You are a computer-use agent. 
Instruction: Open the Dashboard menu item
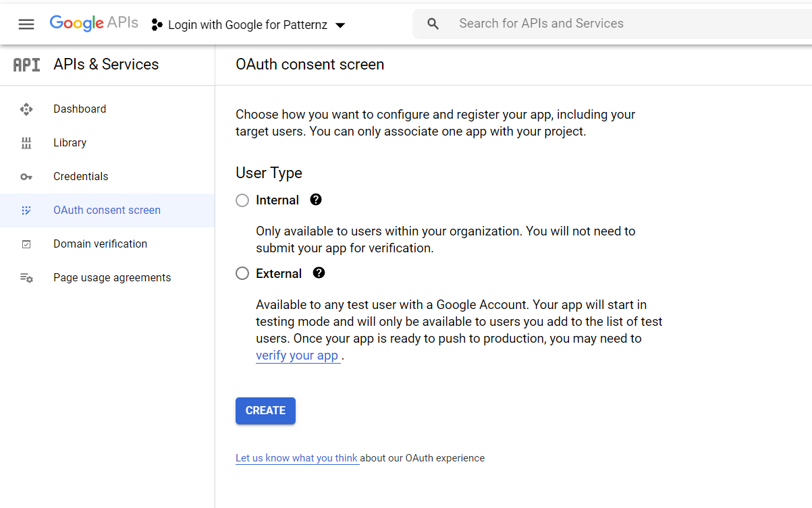pyautogui.click(x=80, y=109)
